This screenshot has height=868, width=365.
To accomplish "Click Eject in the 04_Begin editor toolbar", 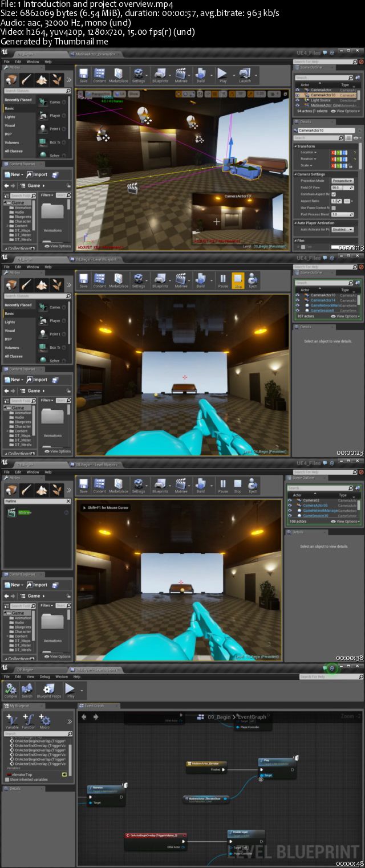I will [253, 280].
